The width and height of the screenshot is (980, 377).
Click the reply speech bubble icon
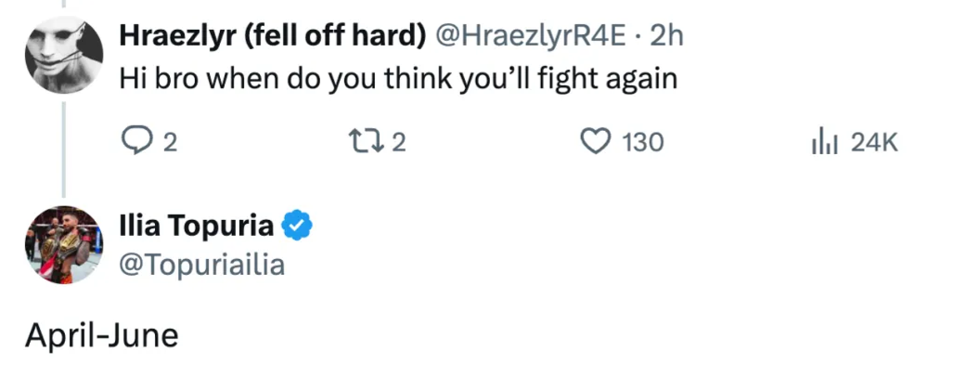point(136,142)
